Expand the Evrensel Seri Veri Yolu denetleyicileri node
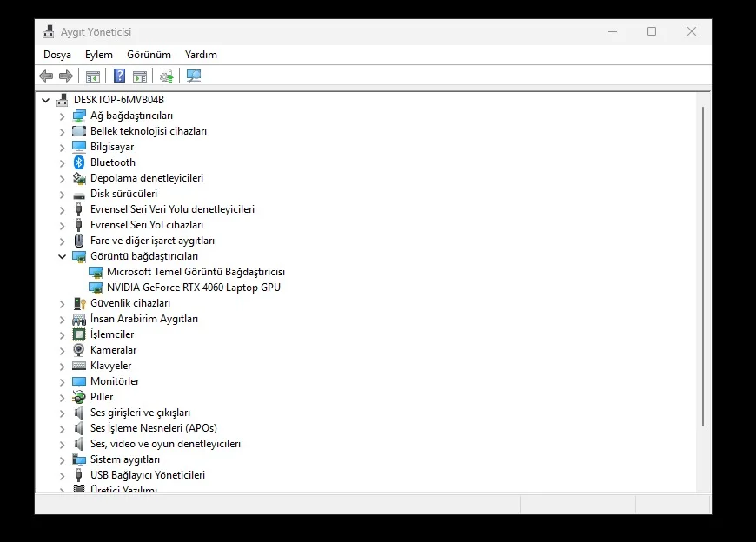 [x=63, y=210]
